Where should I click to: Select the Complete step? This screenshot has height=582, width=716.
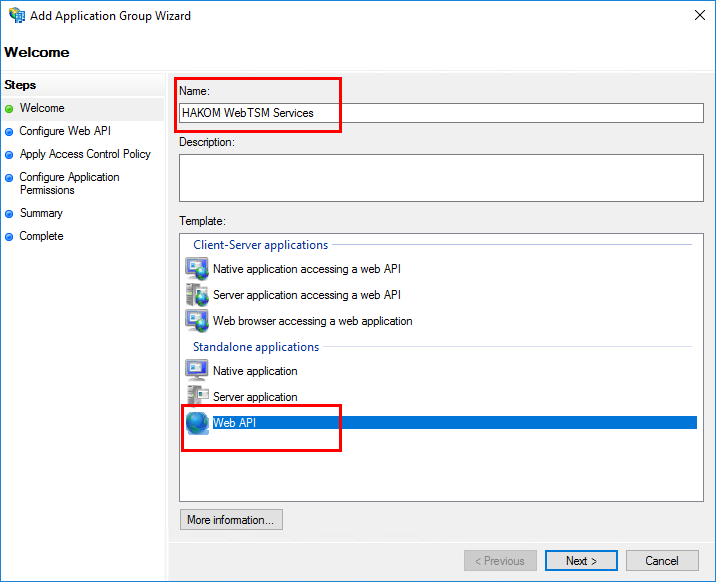pyautogui.click(x=41, y=236)
